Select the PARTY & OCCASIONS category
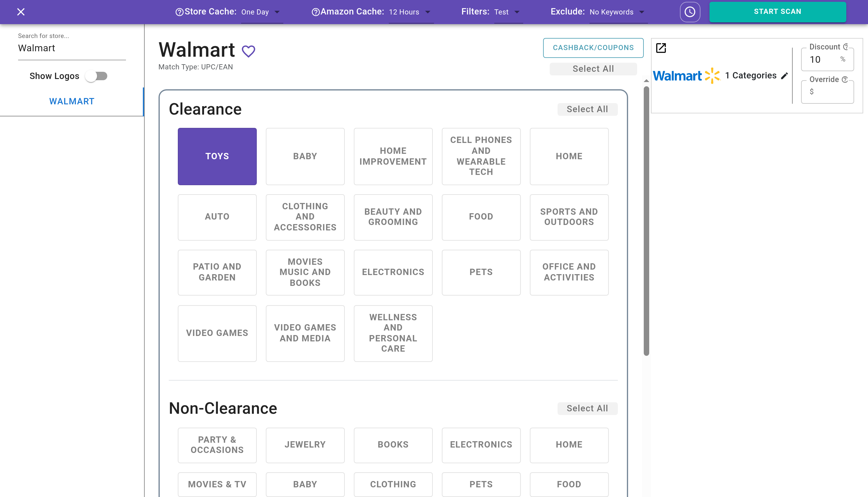868x497 pixels. (x=217, y=445)
